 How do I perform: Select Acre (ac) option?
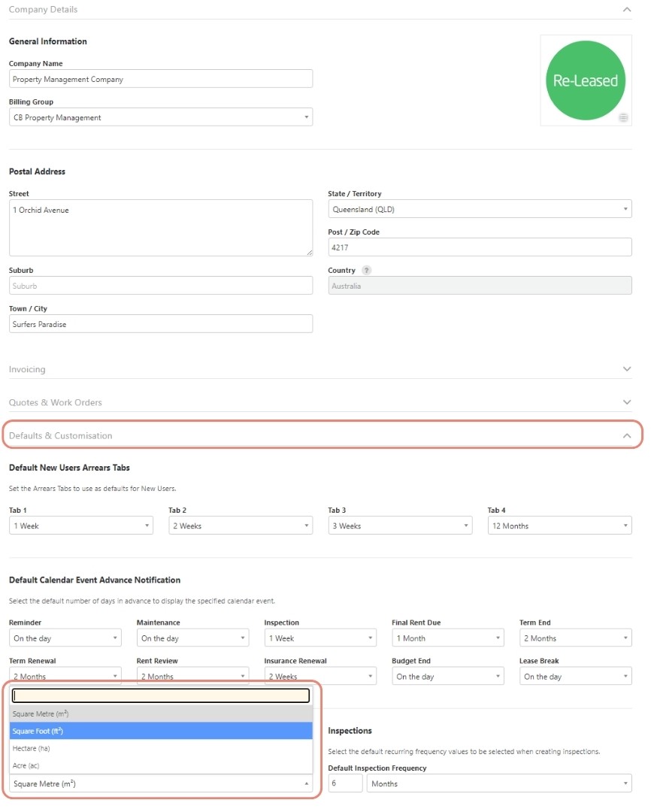[x=161, y=765]
